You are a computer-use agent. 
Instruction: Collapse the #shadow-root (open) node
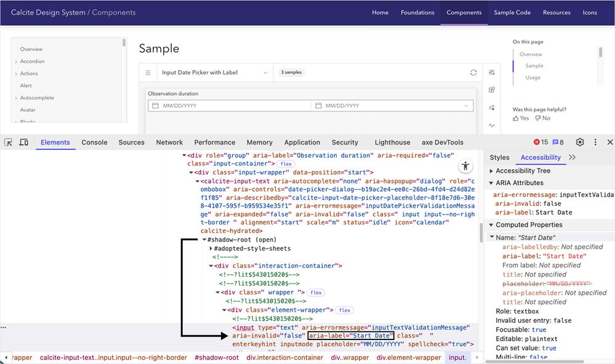coord(204,240)
